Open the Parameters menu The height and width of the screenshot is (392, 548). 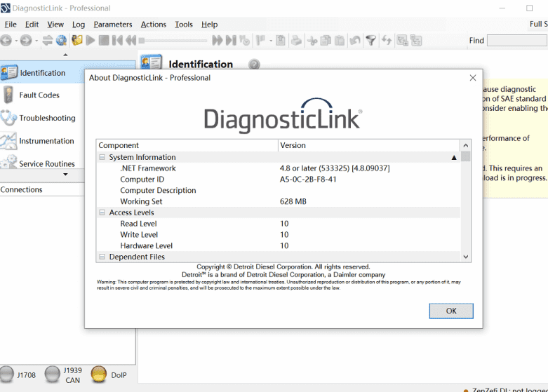[x=113, y=25]
